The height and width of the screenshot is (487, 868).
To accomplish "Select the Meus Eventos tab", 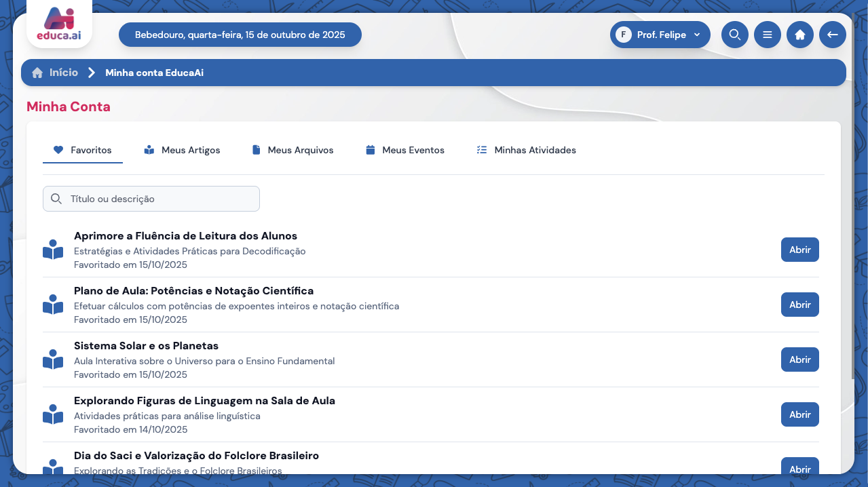I will [x=404, y=150].
